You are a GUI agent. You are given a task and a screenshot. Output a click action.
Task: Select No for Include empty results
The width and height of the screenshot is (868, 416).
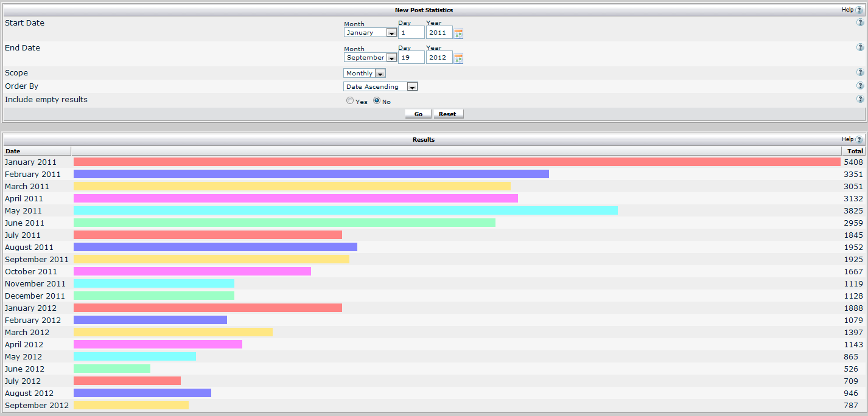377,101
